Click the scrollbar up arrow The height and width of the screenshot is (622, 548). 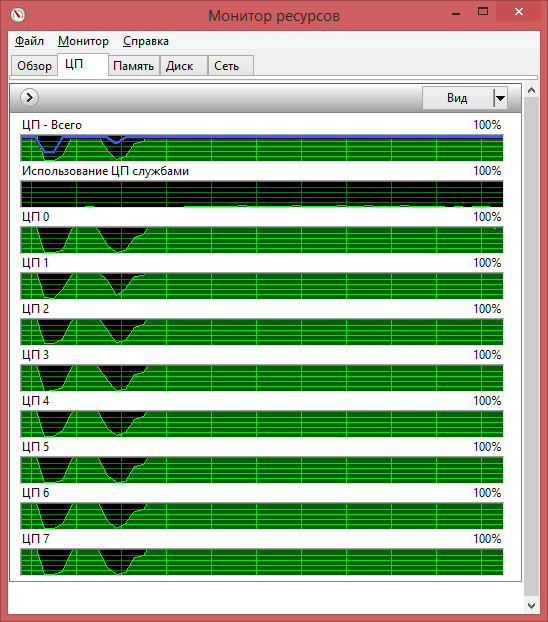click(531, 90)
